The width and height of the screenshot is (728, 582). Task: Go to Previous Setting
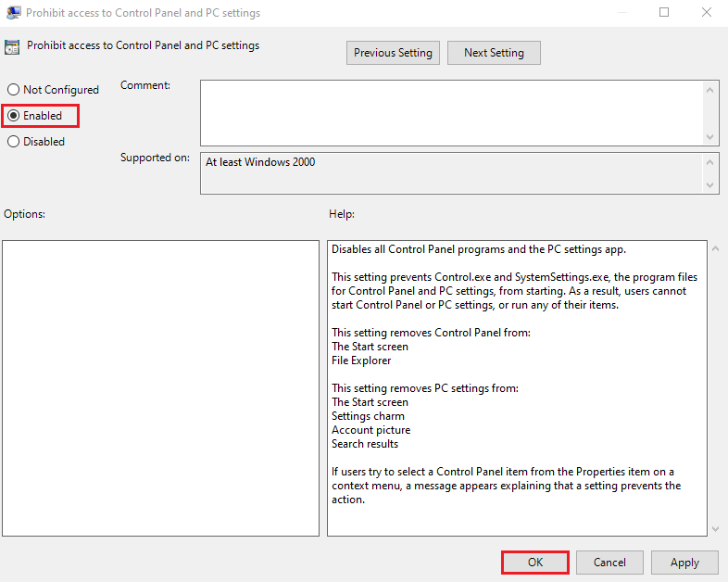pyautogui.click(x=393, y=53)
